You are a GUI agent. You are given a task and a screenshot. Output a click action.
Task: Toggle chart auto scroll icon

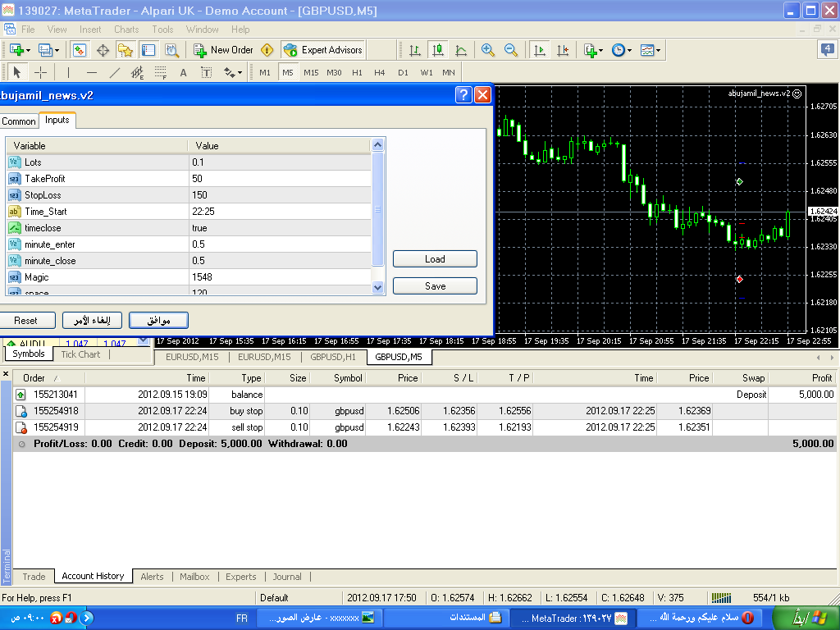[x=540, y=50]
